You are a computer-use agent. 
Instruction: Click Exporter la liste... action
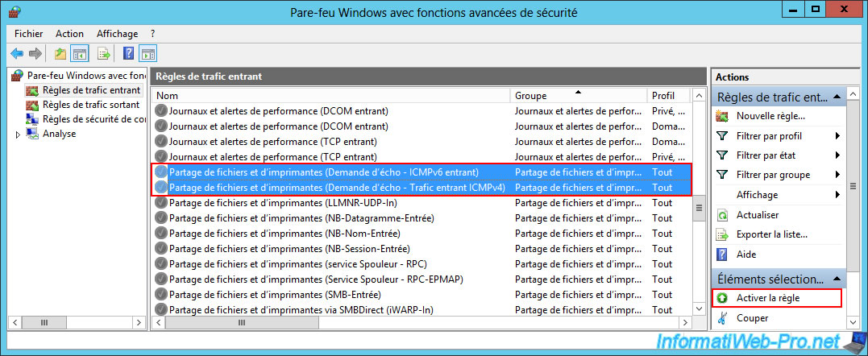[x=771, y=234]
